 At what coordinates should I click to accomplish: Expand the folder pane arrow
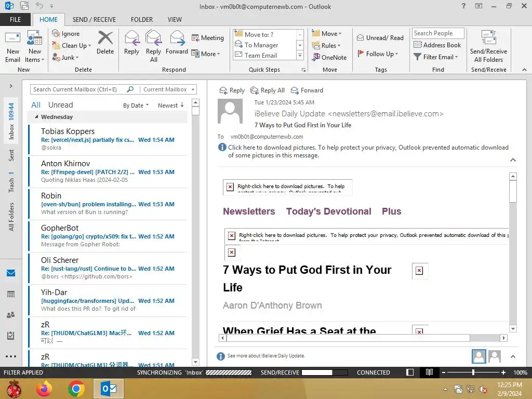click(11, 86)
